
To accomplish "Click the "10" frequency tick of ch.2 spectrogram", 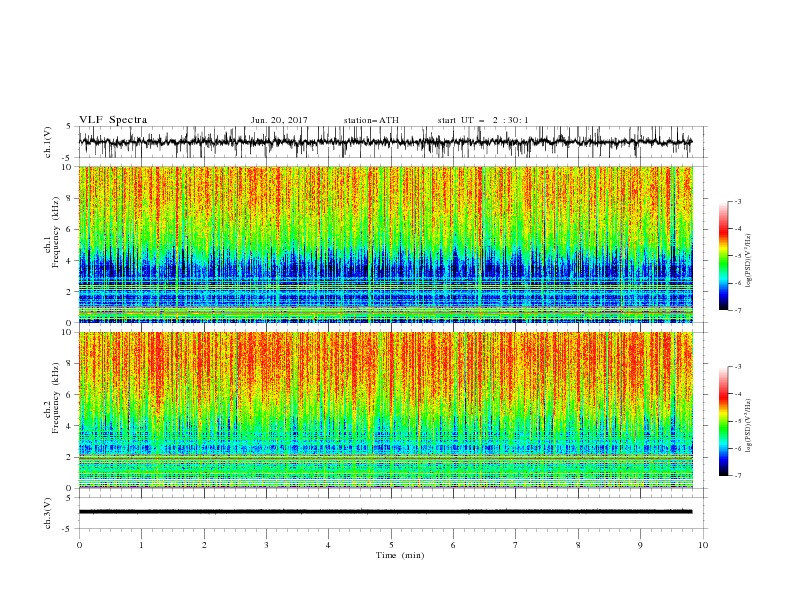I will (x=69, y=332).
